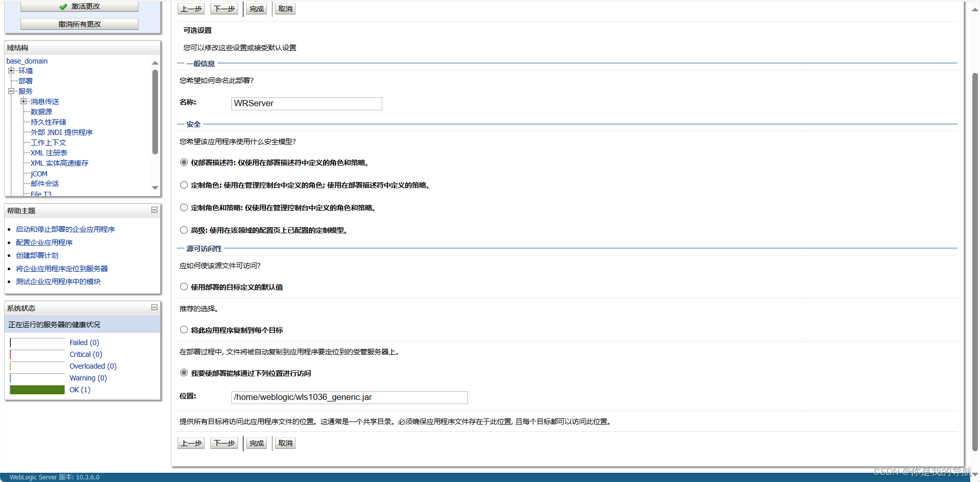Image resolution: width=980 pixels, height=482 pixels.
Task: Click the 激活更改 checkmark button
Action: [x=79, y=6]
